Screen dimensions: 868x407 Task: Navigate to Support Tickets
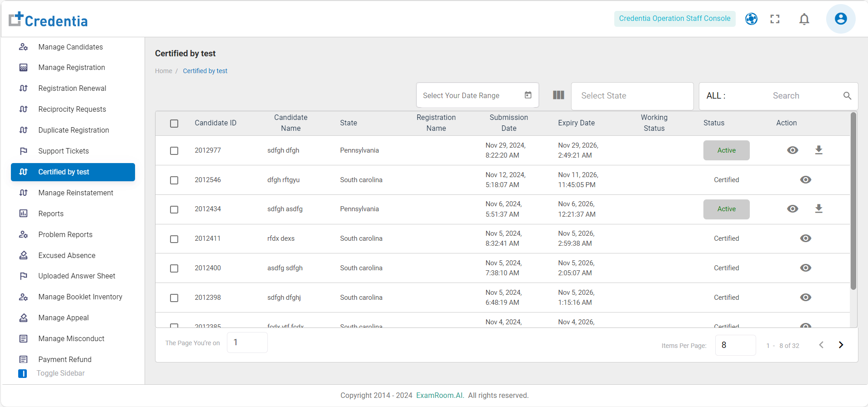(63, 151)
